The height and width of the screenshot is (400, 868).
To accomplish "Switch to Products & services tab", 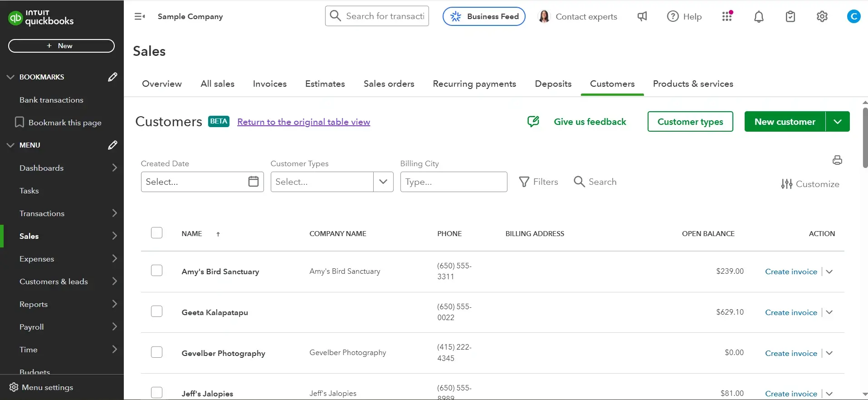I will pyautogui.click(x=693, y=84).
